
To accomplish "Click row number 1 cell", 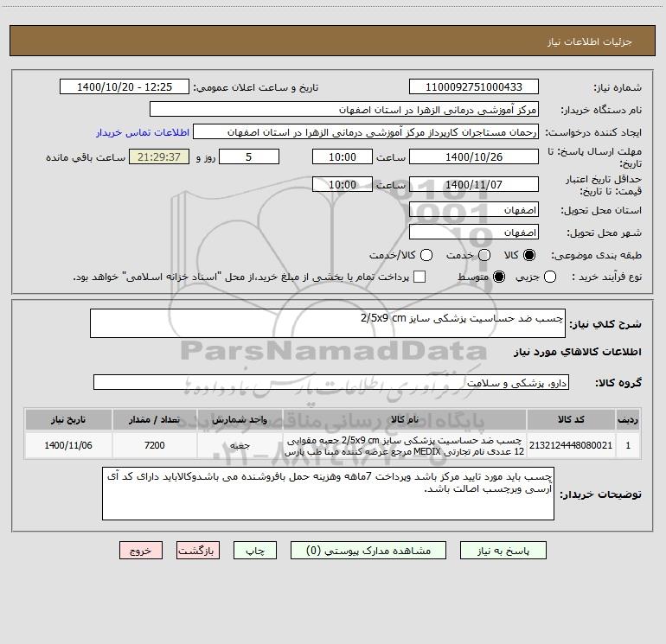I will pyautogui.click(x=628, y=445).
